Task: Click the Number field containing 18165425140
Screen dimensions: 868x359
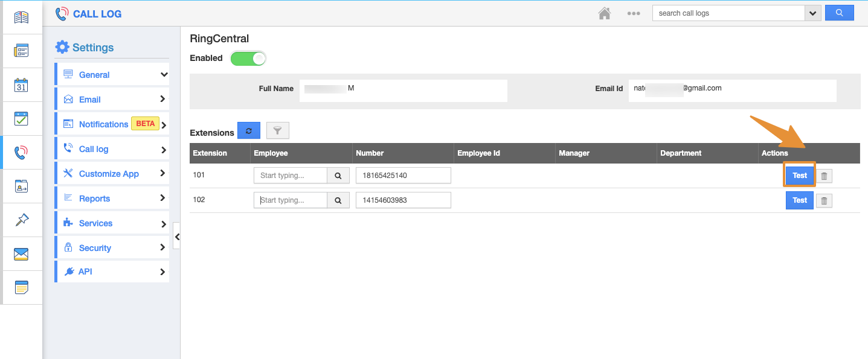Action: (x=403, y=176)
